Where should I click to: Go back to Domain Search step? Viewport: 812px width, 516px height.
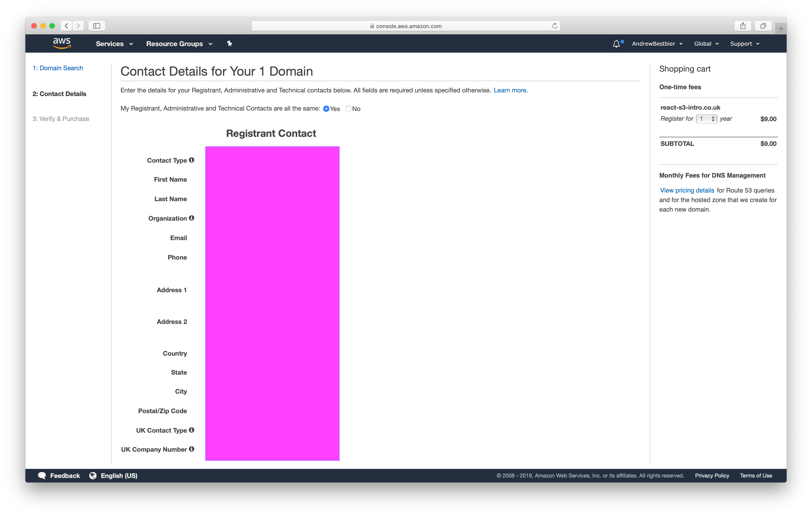pos(58,68)
